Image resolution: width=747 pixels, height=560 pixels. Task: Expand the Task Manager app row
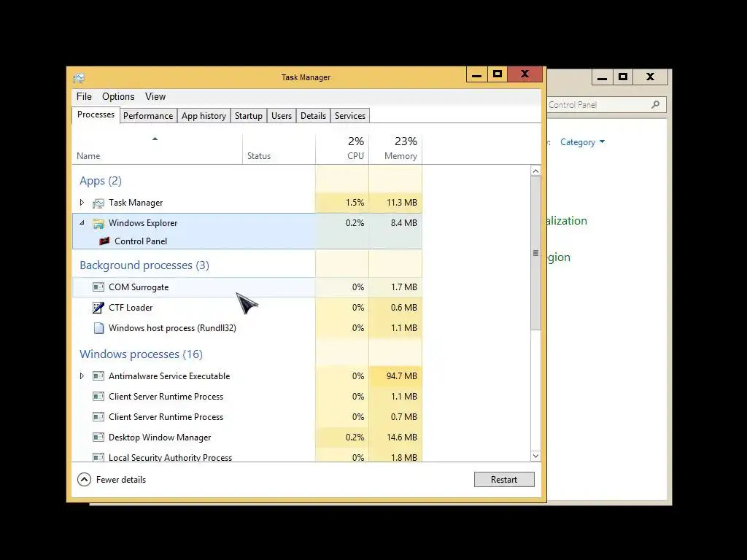click(x=82, y=203)
